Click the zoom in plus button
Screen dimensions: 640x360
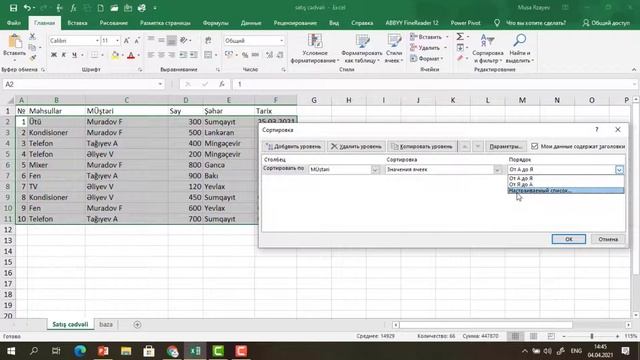click(x=617, y=336)
